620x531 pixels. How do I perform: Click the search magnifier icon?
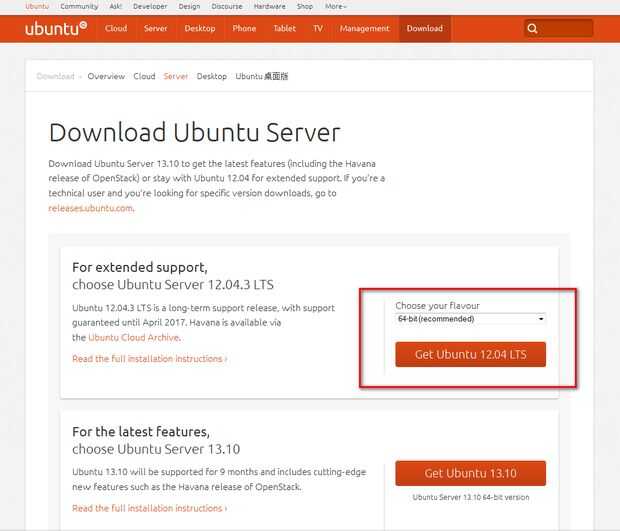pos(532,28)
